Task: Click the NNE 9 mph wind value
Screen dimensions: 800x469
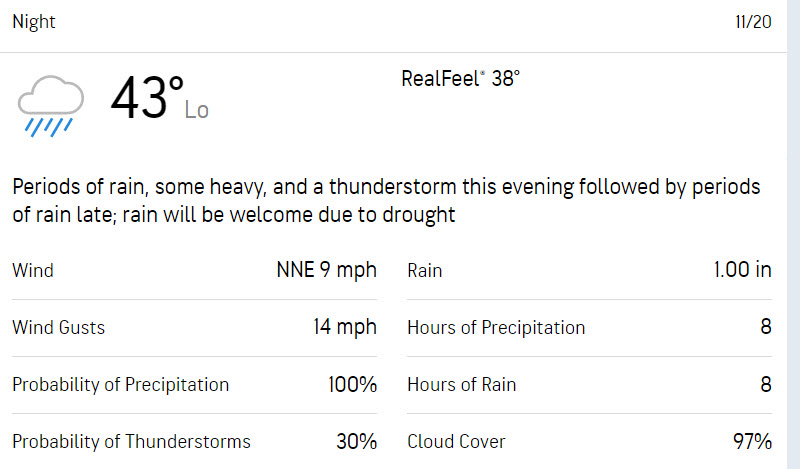Action: coord(327,270)
